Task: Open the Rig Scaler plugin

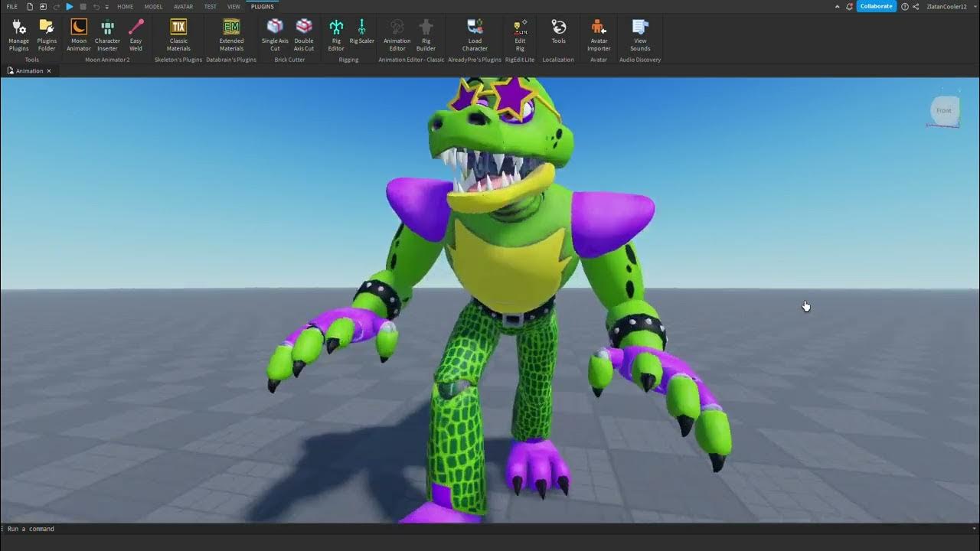Action: [x=361, y=31]
